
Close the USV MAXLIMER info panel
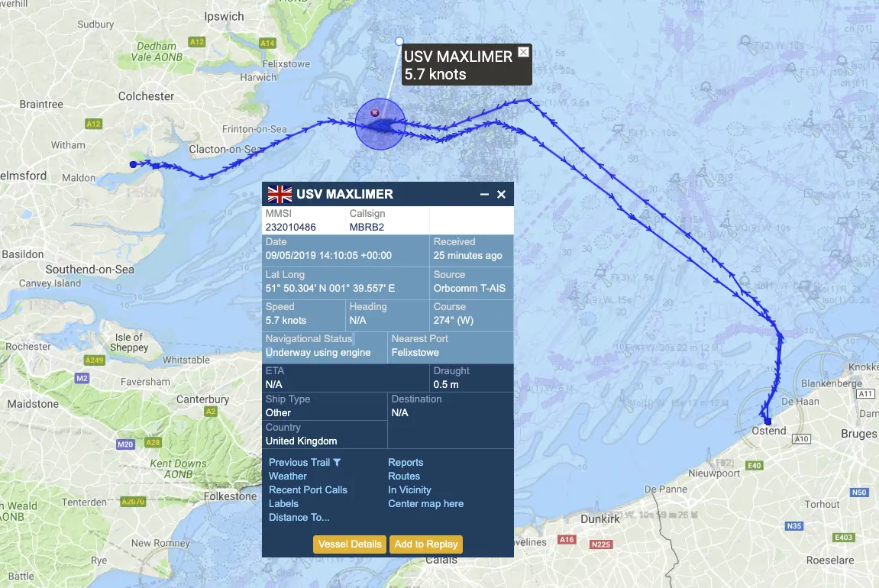(x=501, y=195)
